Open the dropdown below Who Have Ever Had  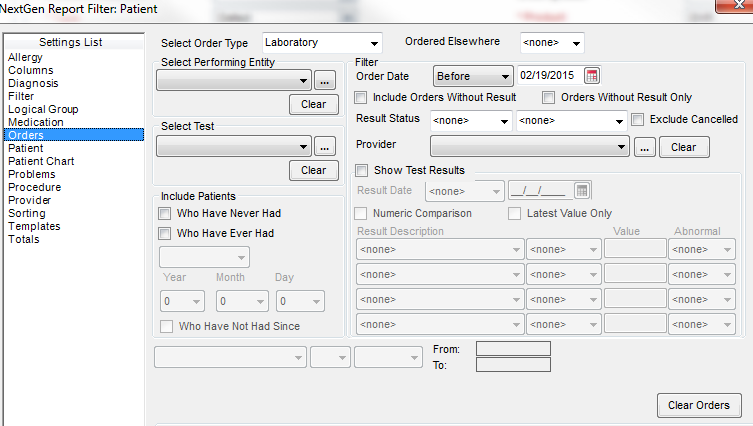click(204, 257)
